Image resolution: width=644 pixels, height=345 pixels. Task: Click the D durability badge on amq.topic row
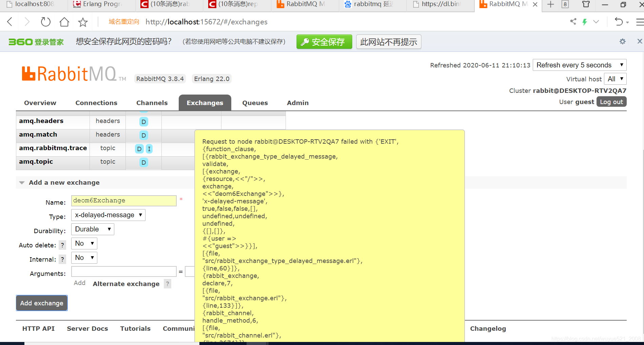pos(143,163)
